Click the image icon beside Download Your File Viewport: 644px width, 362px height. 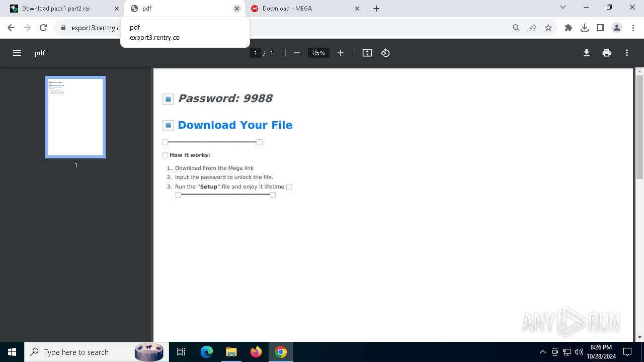click(168, 126)
